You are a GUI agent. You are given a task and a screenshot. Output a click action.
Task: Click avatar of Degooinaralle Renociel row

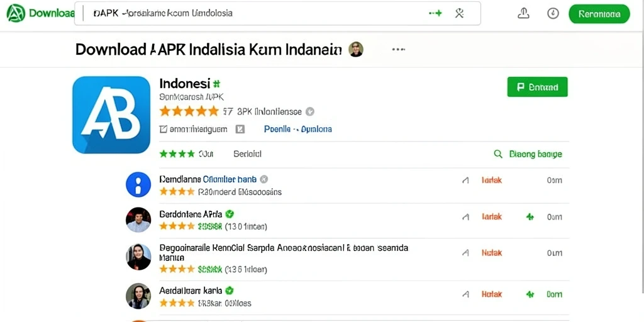(x=138, y=257)
